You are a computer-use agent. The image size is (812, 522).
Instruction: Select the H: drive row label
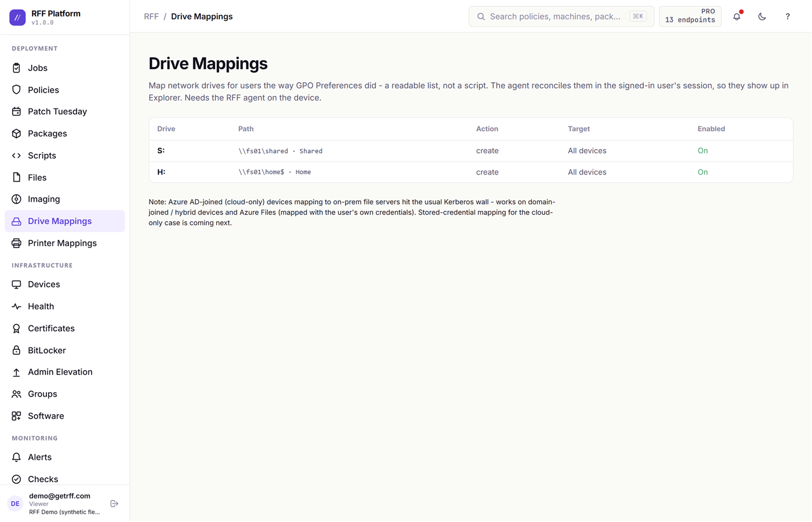point(161,172)
